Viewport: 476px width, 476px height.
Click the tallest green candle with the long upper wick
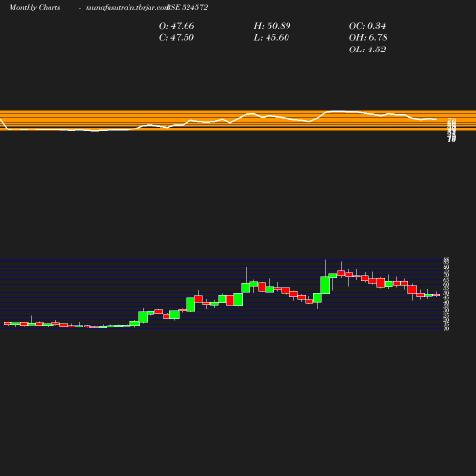(325, 285)
